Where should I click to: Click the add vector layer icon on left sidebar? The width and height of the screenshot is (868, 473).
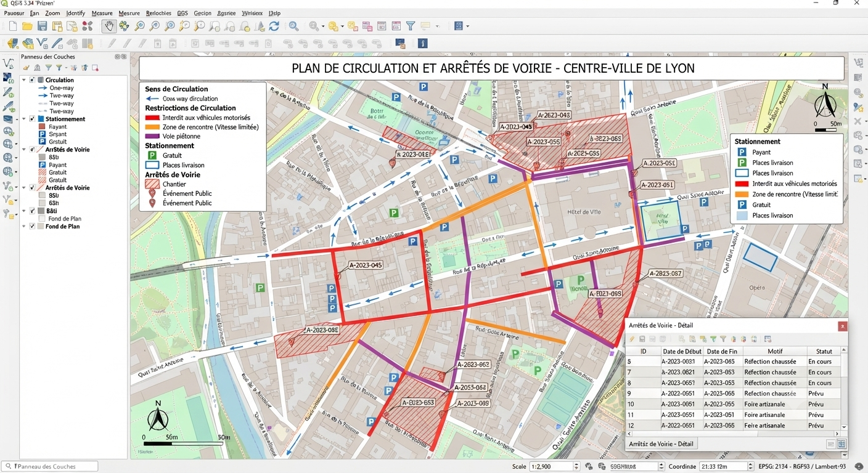(8, 63)
